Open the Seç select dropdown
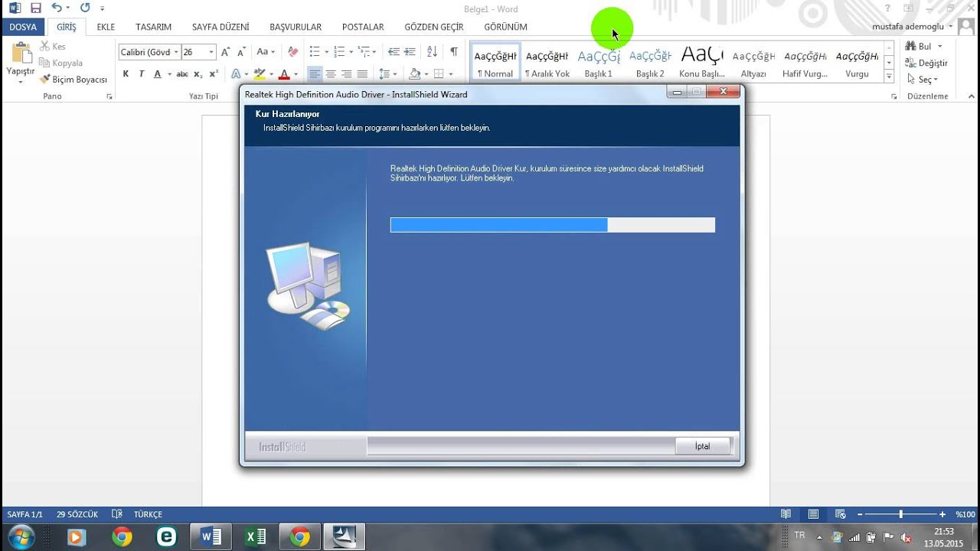This screenshot has height=551, width=980. coord(922,80)
